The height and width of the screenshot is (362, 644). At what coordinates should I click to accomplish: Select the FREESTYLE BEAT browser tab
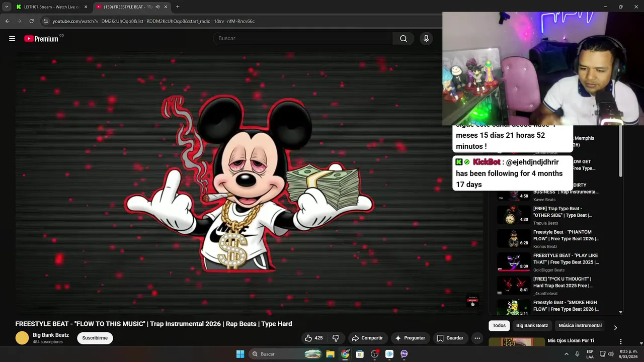tap(132, 7)
